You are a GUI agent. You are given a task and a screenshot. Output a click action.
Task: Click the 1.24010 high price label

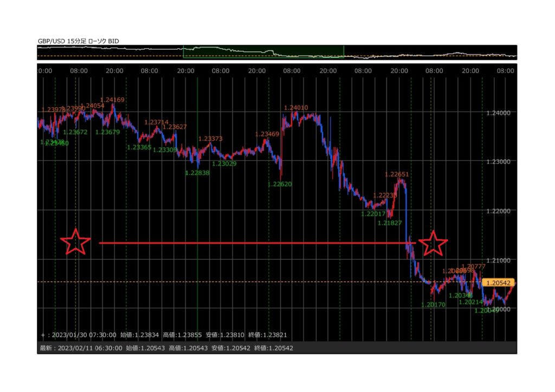click(296, 108)
